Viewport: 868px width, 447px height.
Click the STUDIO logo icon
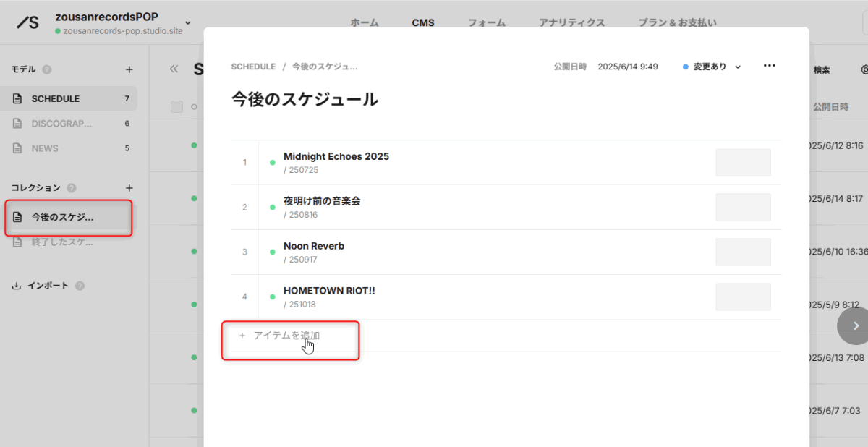(x=28, y=22)
